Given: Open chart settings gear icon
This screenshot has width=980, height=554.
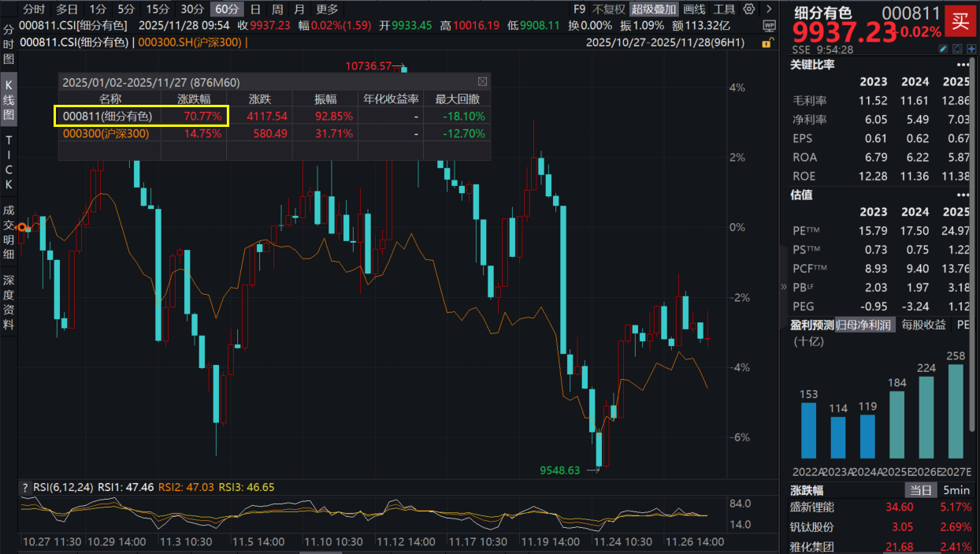Looking at the screenshot, I should (748, 9).
